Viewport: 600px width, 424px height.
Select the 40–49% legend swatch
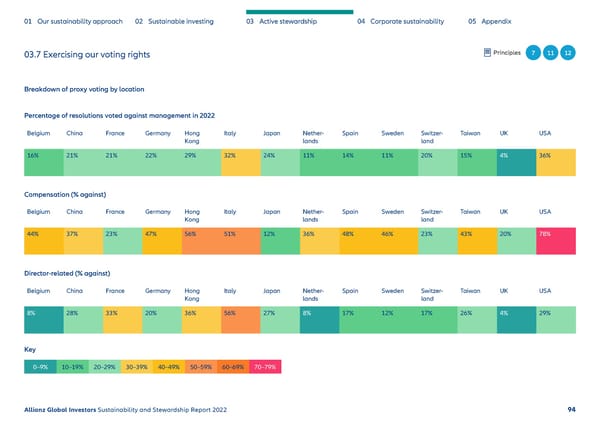pyautogui.click(x=168, y=367)
